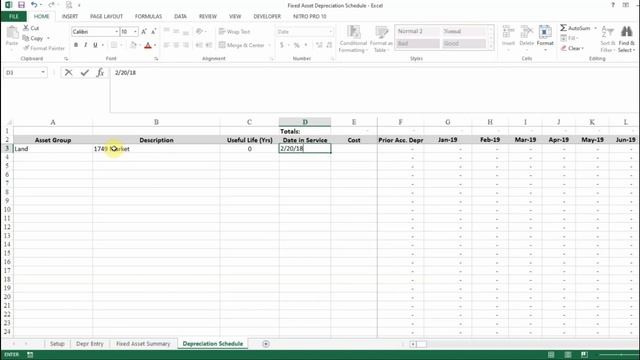Apply the red font color
The height and width of the screenshot is (360, 640).
tap(148, 45)
